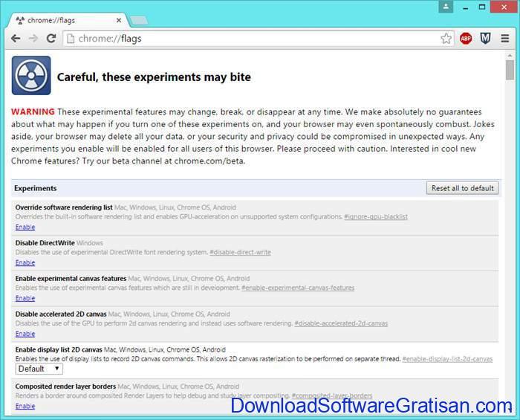The height and width of the screenshot is (420, 520).
Task: Enable Composited render layer borders
Action: [x=25, y=406]
